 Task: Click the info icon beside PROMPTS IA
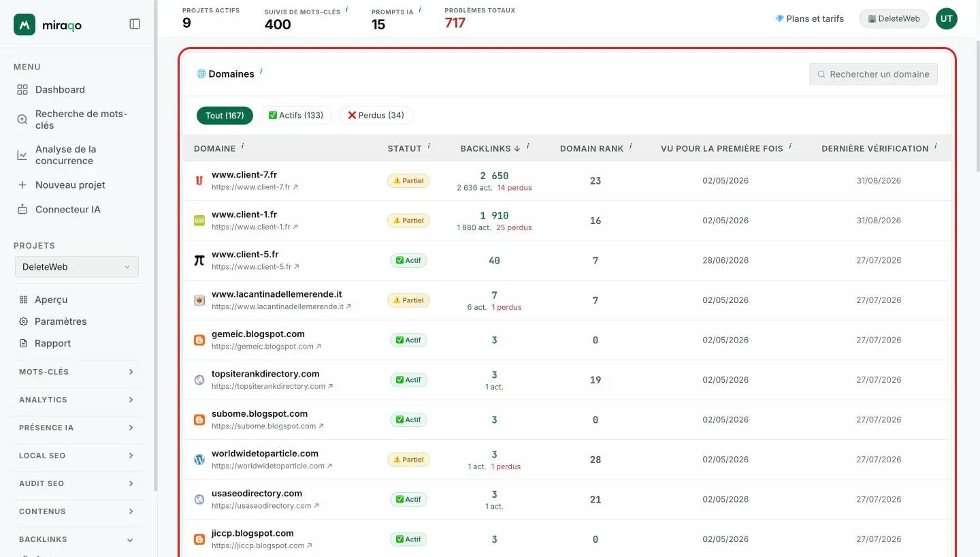[x=420, y=9]
